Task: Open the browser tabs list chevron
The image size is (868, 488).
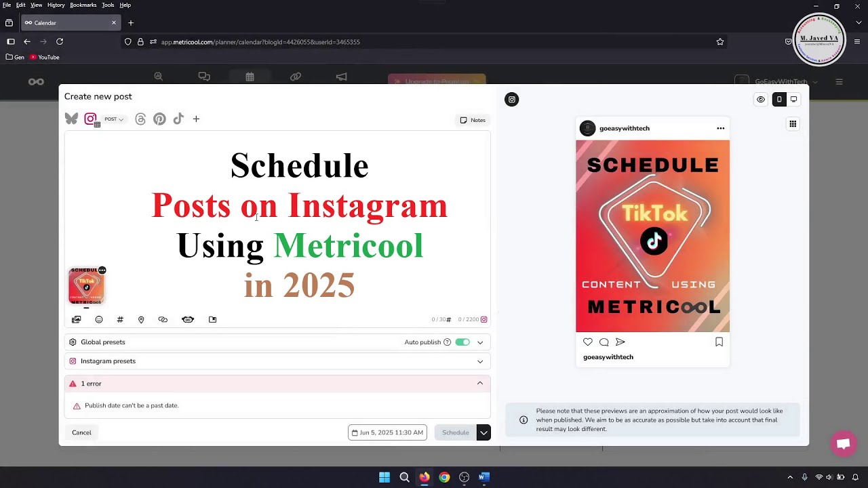Action: (x=859, y=22)
